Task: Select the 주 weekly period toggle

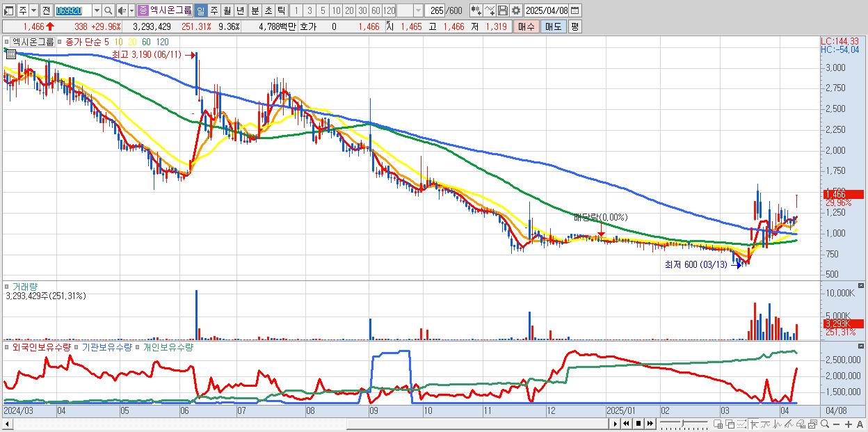Action: point(214,10)
